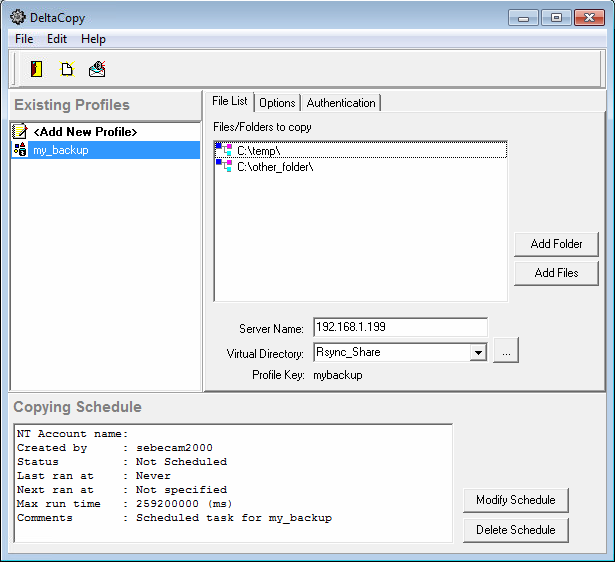Click the New Profile page toolbar icon

pyautogui.click(x=67, y=69)
